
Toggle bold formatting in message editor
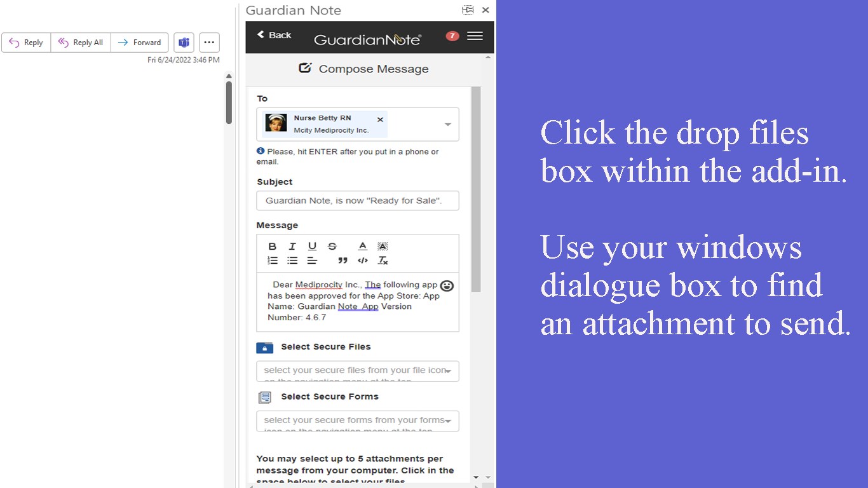coord(273,247)
